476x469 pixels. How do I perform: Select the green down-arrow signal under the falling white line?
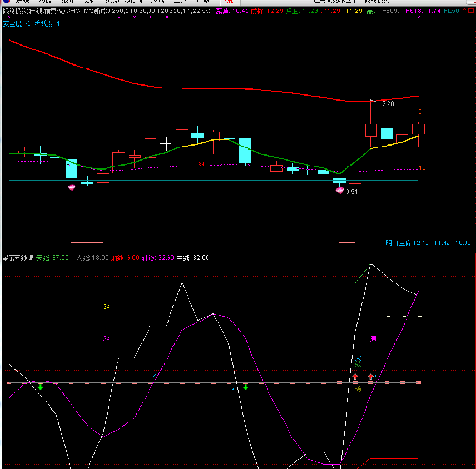tap(246, 387)
